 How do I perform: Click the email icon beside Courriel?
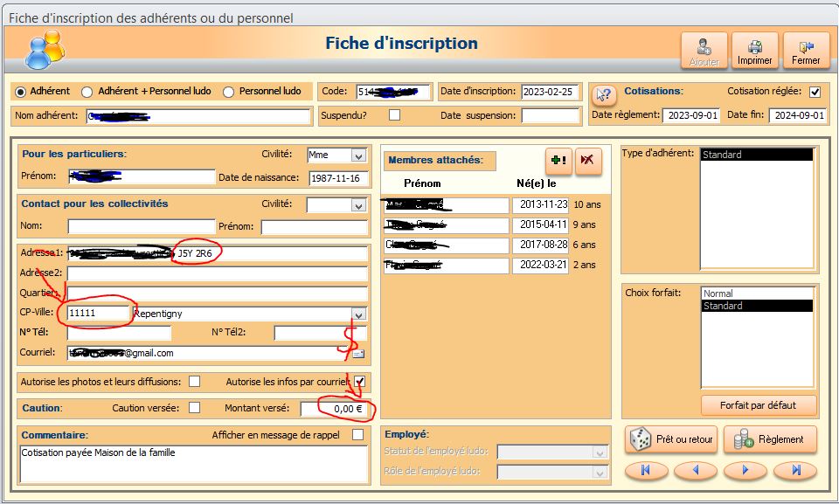[x=358, y=354]
